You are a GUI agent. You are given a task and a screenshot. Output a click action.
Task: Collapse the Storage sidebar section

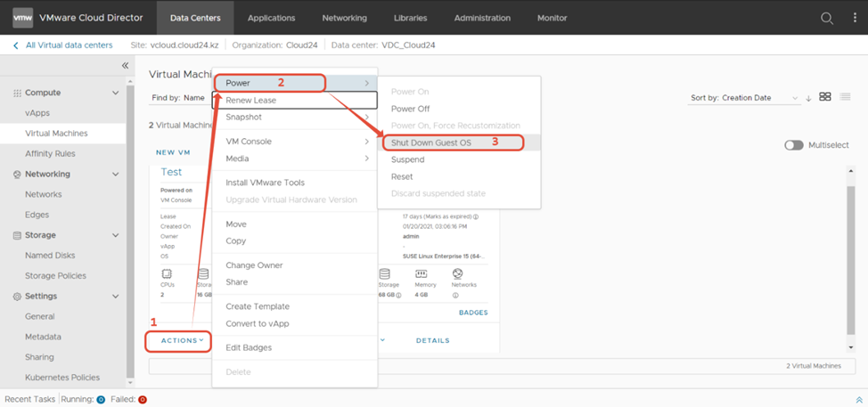tap(116, 235)
